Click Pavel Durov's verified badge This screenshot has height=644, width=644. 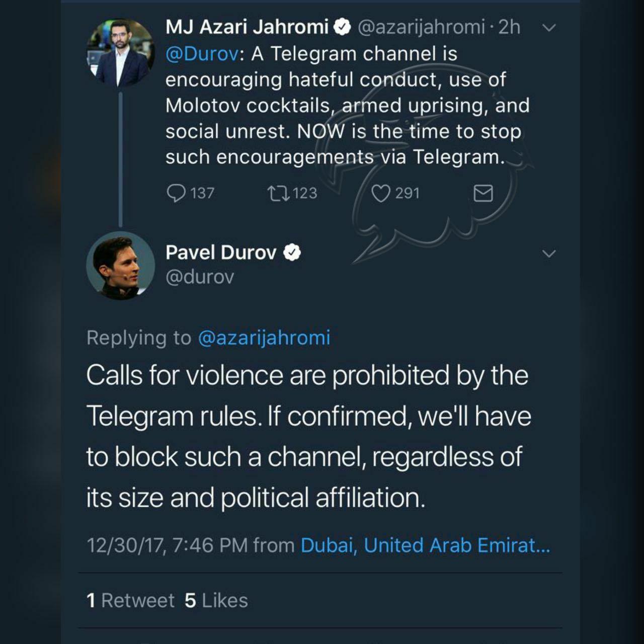pyautogui.click(x=292, y=253)
